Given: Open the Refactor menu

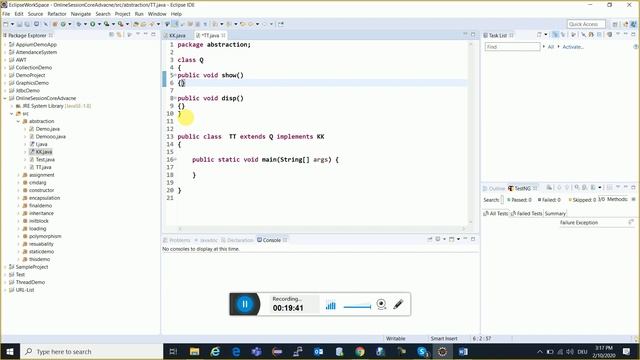Looking at the screenshot, I should coord(57,14).
